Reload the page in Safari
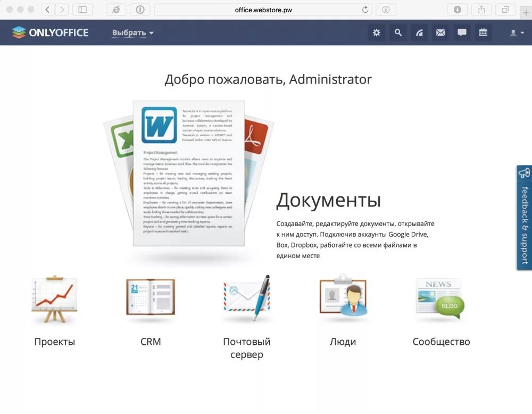 coord(365,10)
